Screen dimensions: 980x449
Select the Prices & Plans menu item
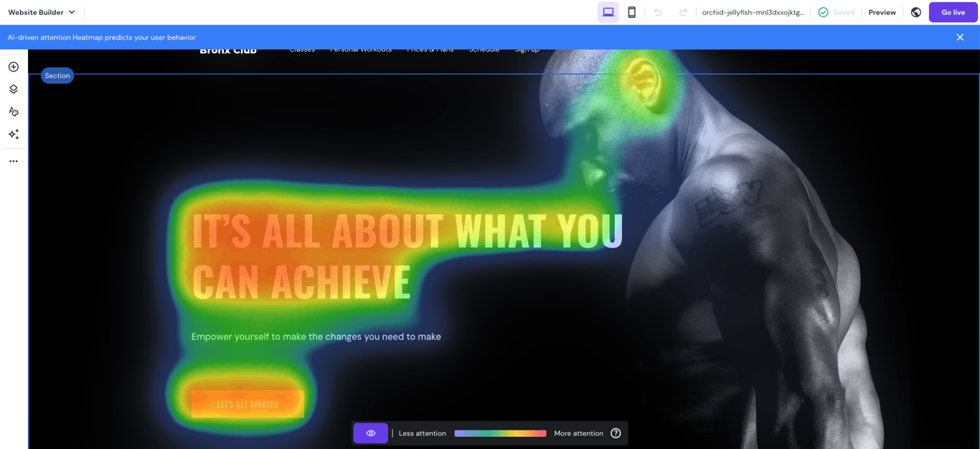tap(430, 49)
